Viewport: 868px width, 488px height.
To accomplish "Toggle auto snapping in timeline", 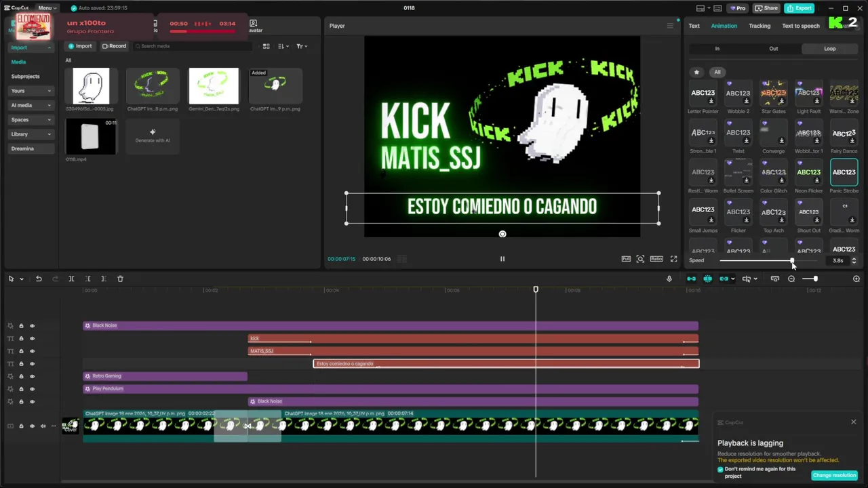I will click(708, 279).
